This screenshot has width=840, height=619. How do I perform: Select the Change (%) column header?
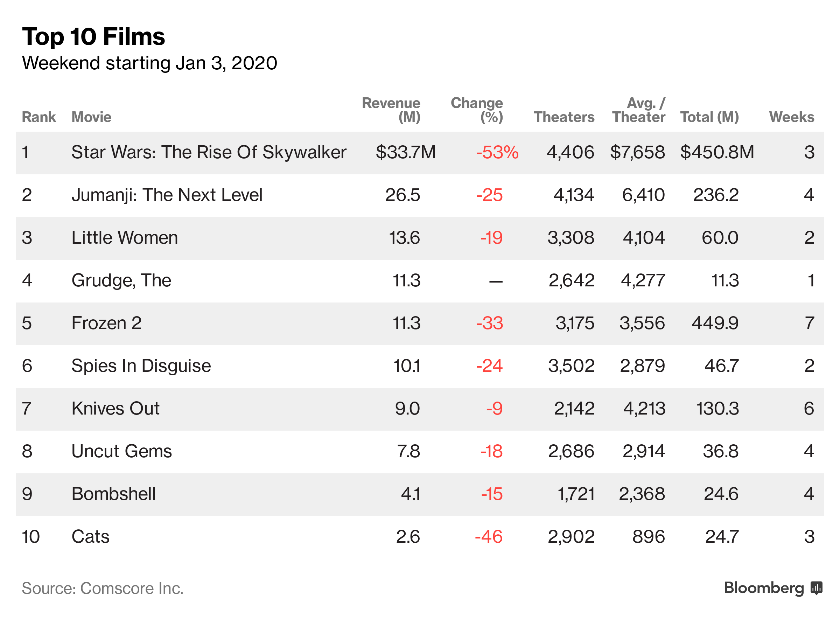476,110
